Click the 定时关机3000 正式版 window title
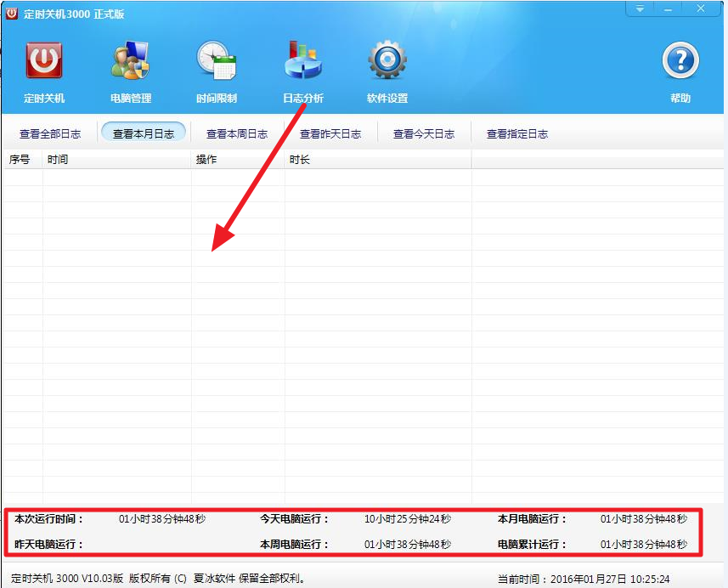Screen dimensions: 728x588 pos(74,14)
